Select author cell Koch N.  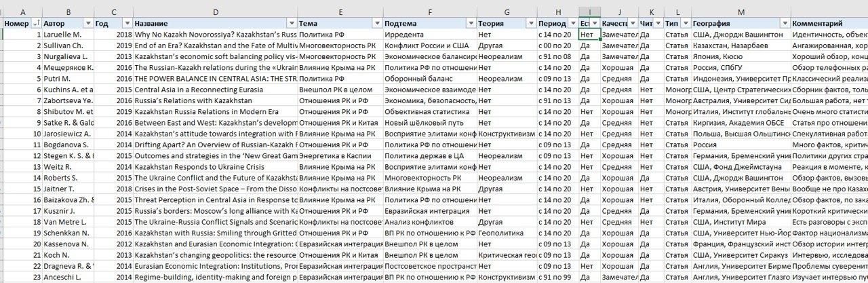(68, 255)
